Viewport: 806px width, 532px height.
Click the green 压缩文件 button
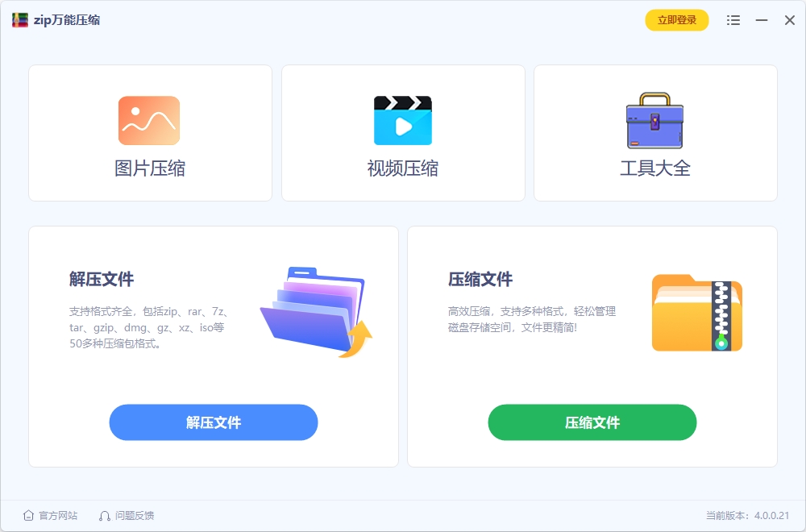(x=592, y=422)
